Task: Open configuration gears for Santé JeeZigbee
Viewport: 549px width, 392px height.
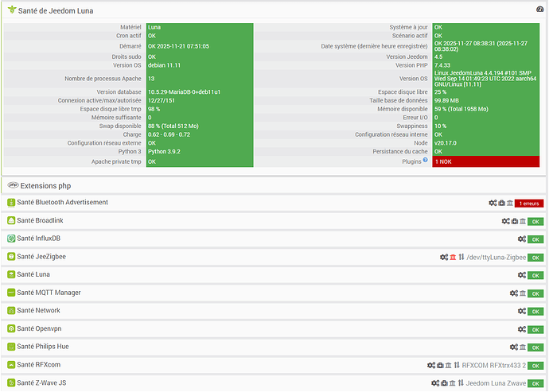Action: (444, 258)
